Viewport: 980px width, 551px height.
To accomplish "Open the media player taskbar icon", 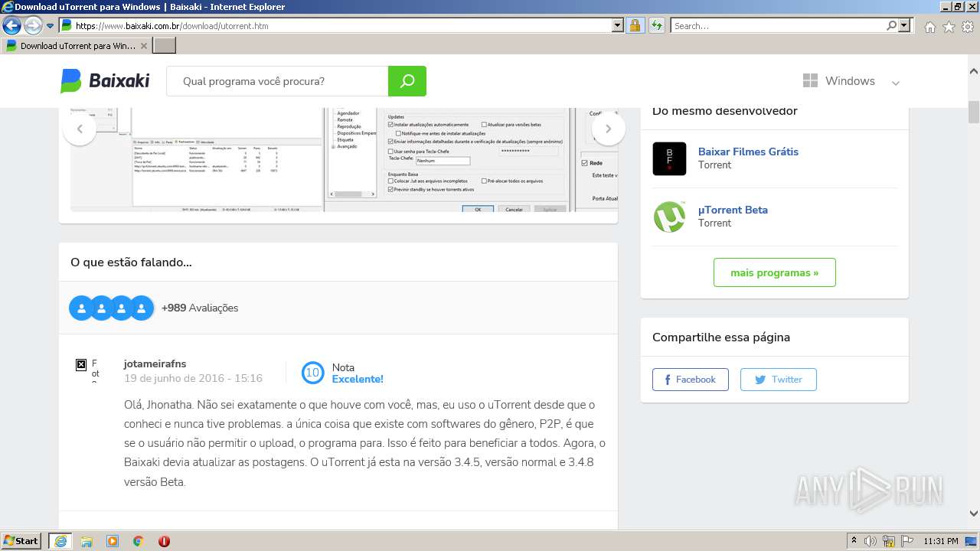I will click(x=113, y=541).
